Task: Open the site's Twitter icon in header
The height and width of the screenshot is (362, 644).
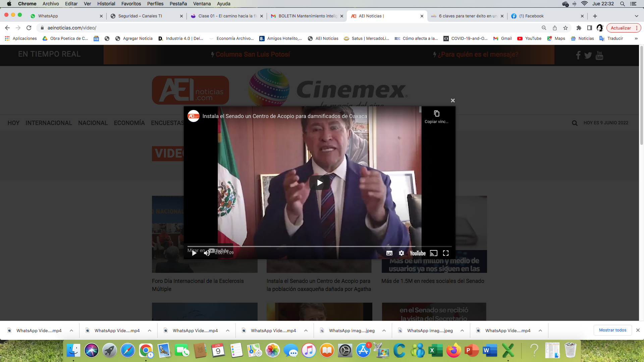Action: point(588,55)
